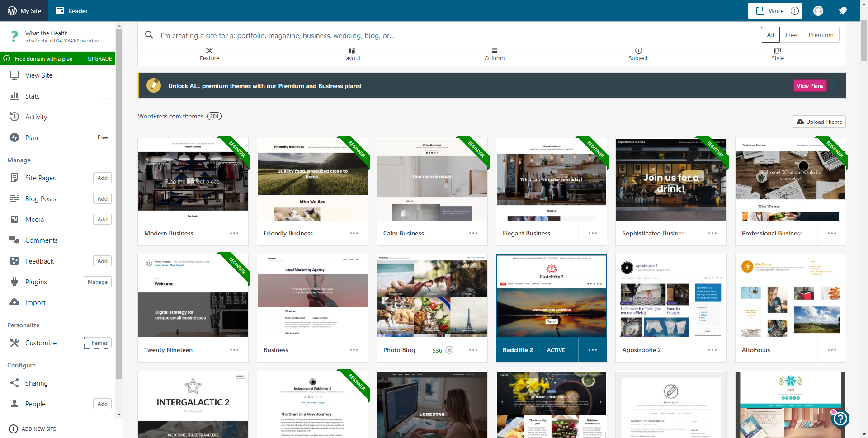
Task: Open the Intergalactic 2 theme thumbnail
Action: [x=193, y=405]
